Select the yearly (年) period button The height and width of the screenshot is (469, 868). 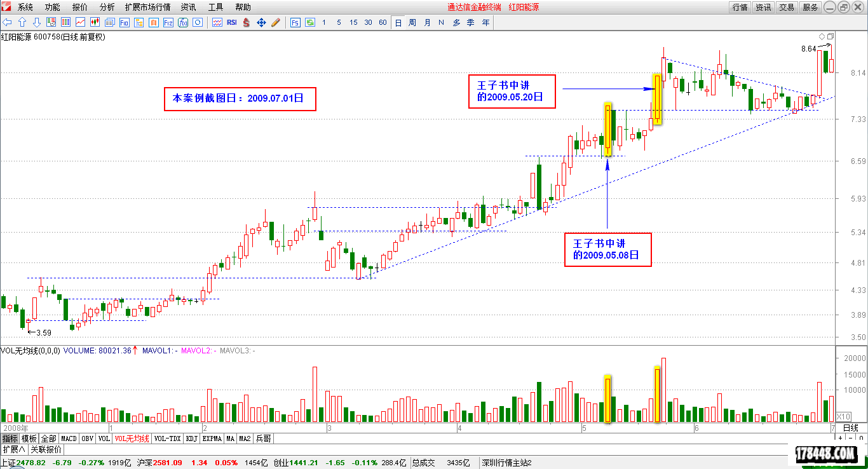(485, 22)
